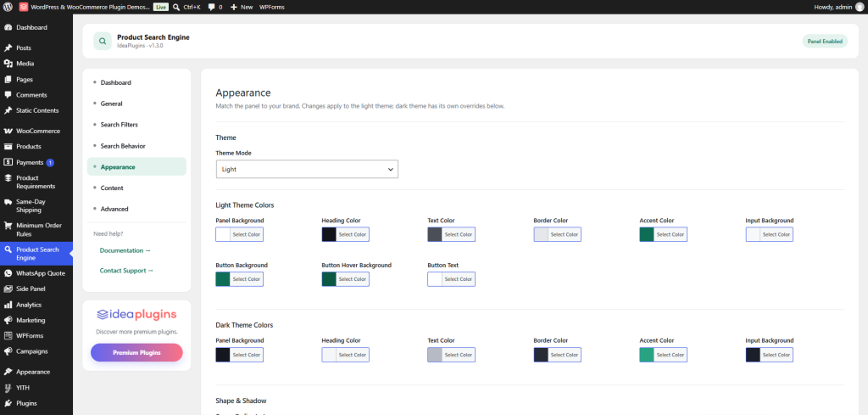Pick Light Theme Panel Background color
868x415 pixels.
click(x=239, y=234)
